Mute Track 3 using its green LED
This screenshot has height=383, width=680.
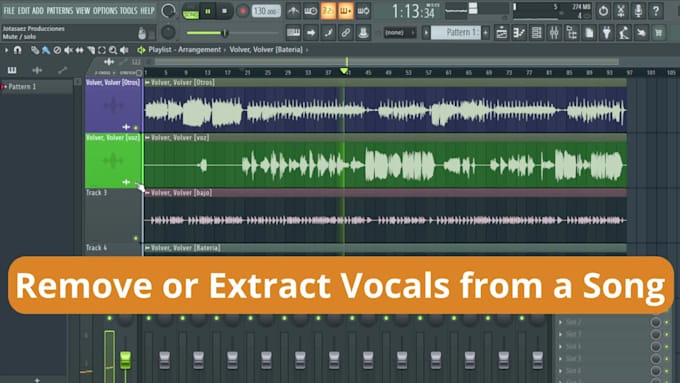pyautogui.click(x=136, y=238)
